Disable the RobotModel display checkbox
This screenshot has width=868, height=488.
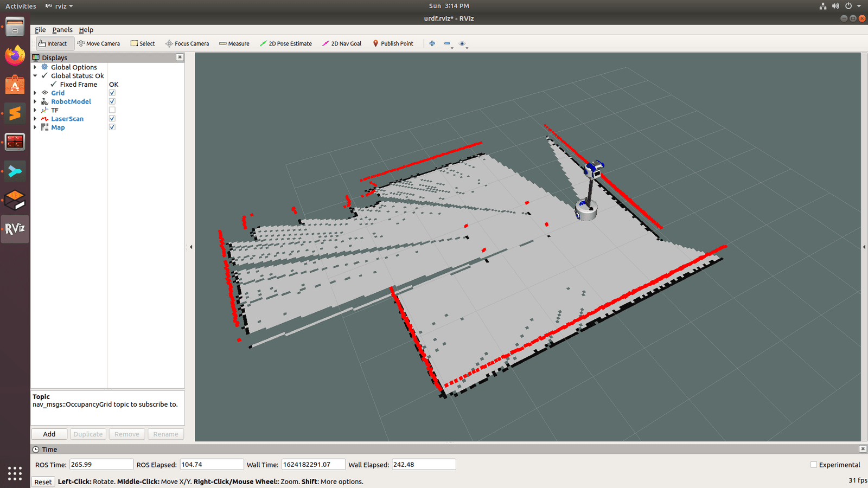112,101
